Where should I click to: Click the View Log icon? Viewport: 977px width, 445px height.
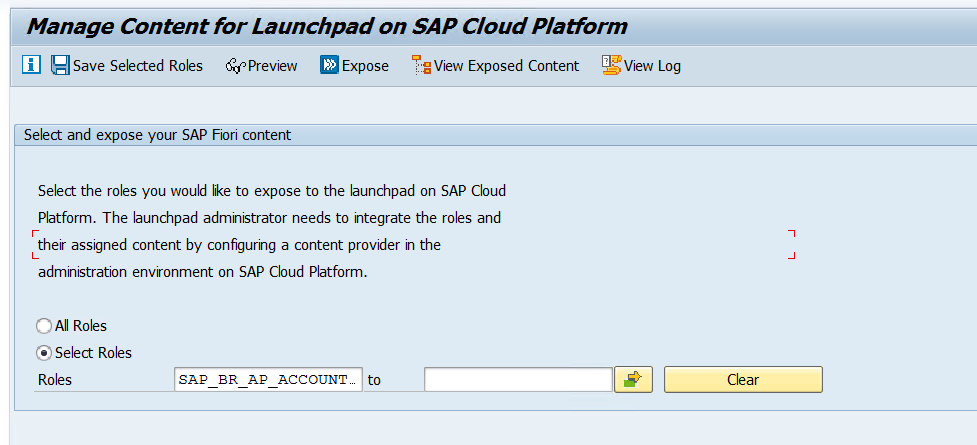[611, 66]
